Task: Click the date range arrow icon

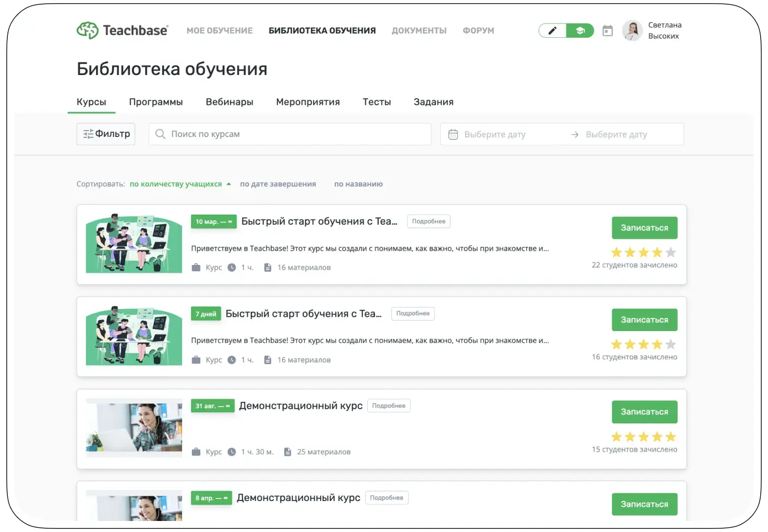Action: coord(575,134)
